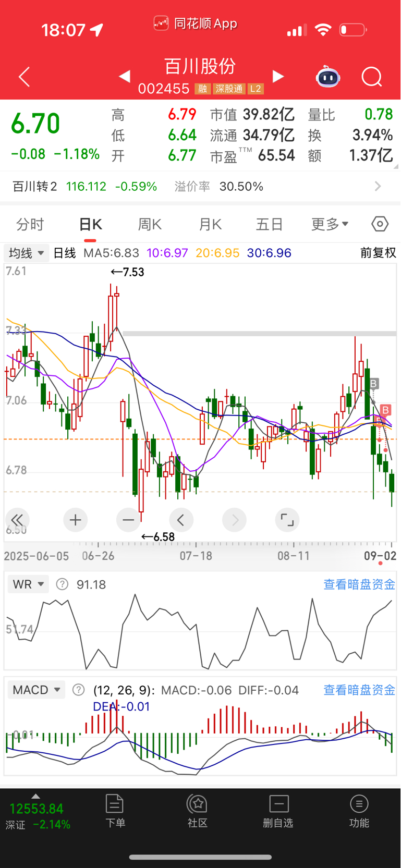
Task: Select the 日K tab
Action: pos(90,225)
